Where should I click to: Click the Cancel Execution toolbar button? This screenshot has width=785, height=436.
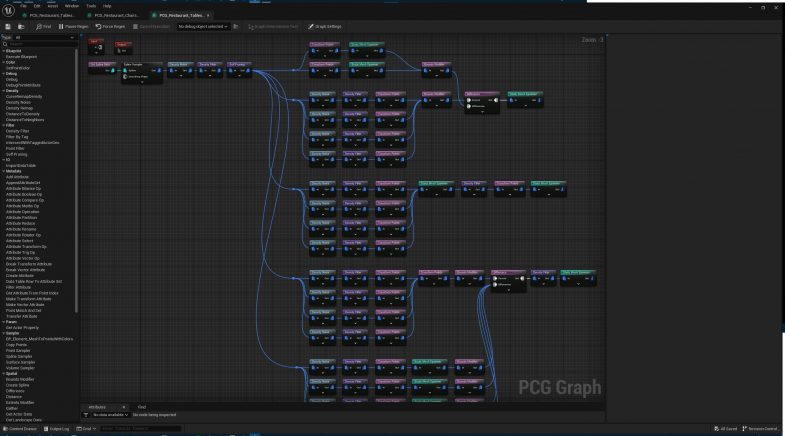pos(151,27)
